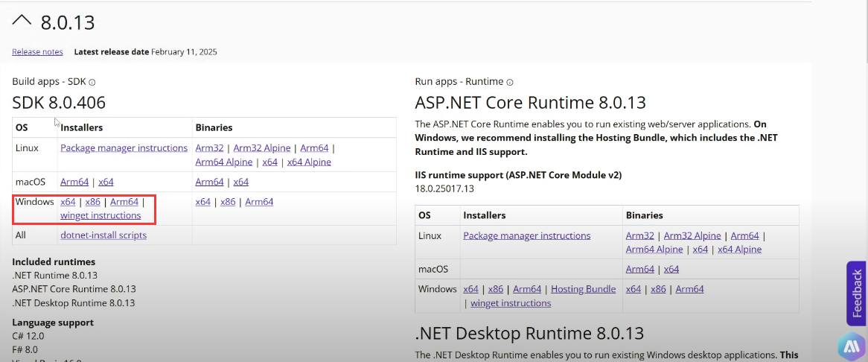The height and width of the screenshot is (362, 868).
Task: Download ASP.NET Runtime Linux Arm64 binary
Action: 745,235
